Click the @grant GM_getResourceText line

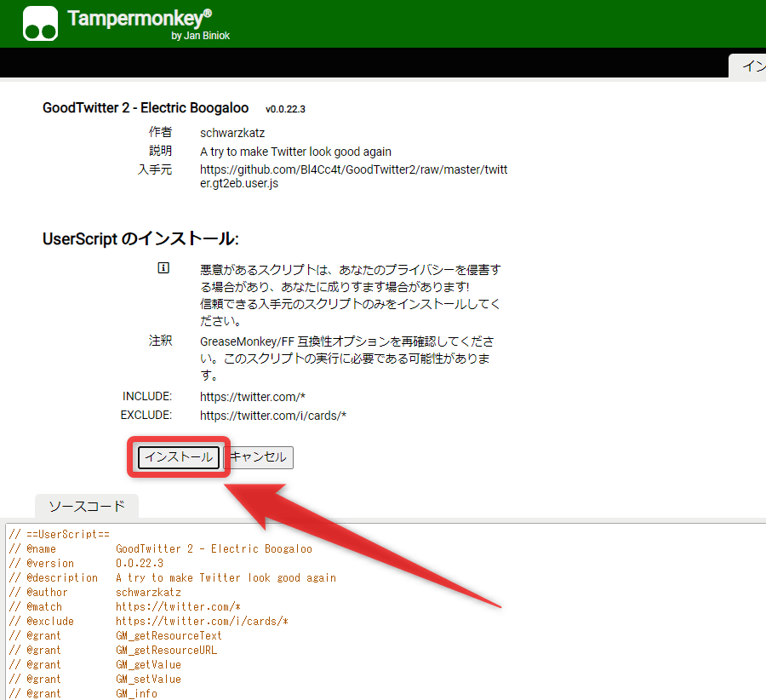pos(115,636)
